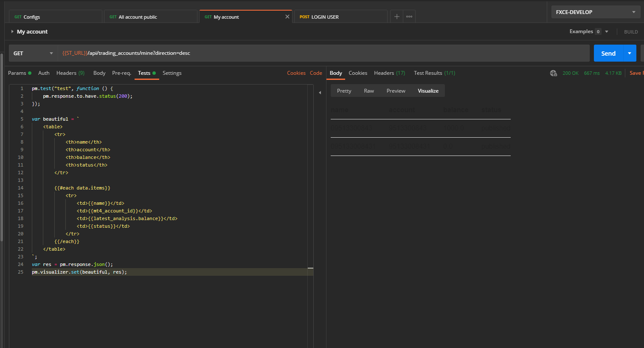Open response Cookies tab

tap(358, 73)
